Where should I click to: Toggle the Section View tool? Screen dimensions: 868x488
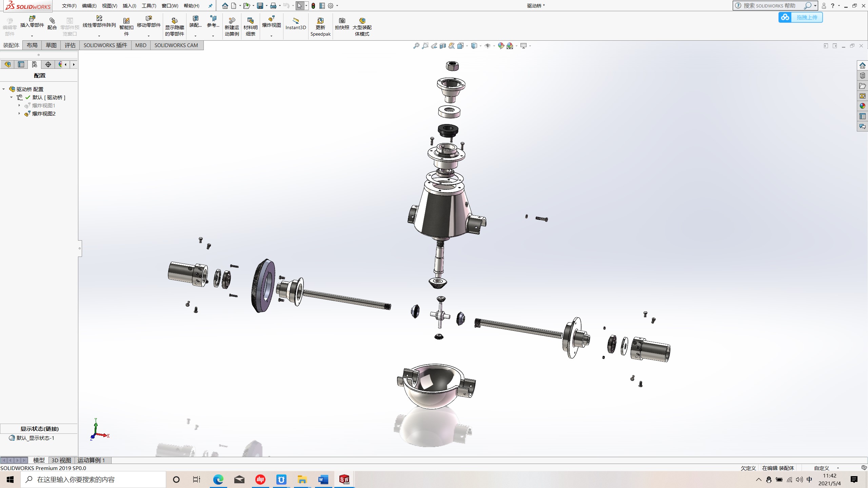coord(443,46)
